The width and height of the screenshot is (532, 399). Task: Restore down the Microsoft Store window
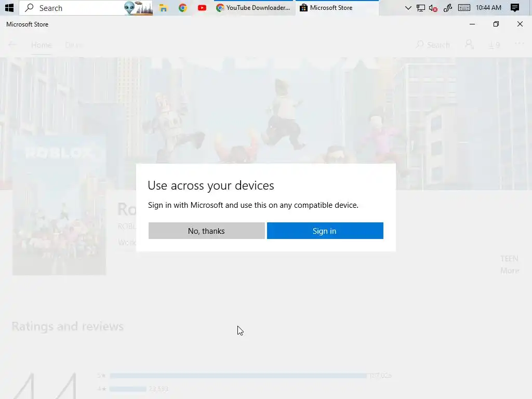tap(496, 24)
